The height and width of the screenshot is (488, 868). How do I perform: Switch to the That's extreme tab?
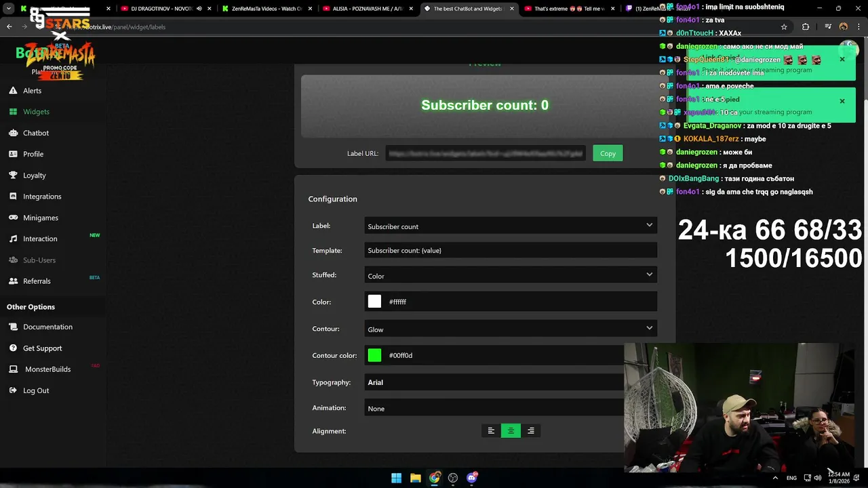(568, 9)
